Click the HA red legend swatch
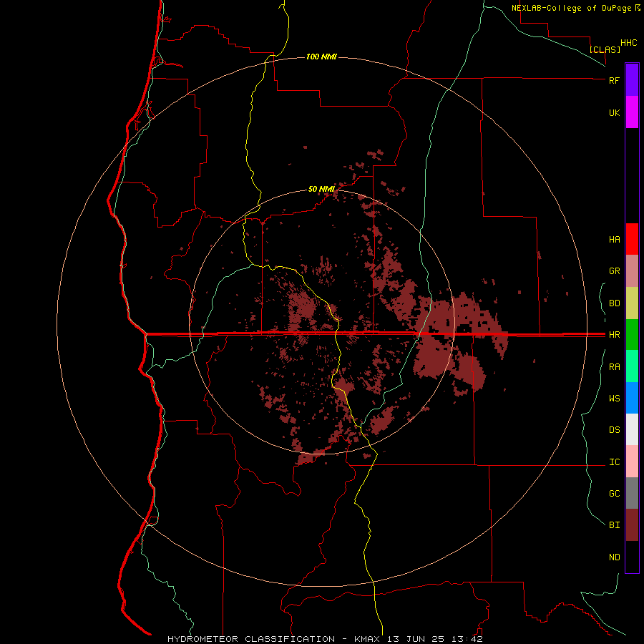Viewport: 644px width, 644px height. click(x=632, y=239)
